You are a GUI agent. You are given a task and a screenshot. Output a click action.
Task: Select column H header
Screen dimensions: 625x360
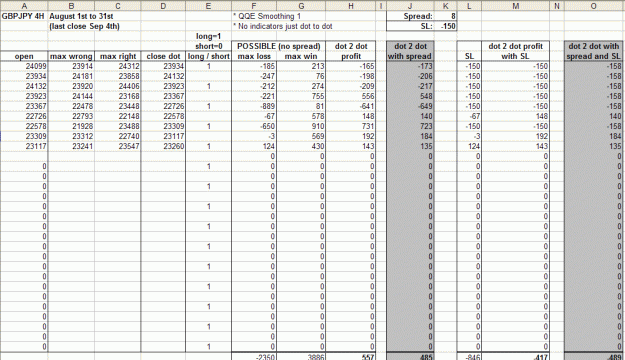point(351,6)
